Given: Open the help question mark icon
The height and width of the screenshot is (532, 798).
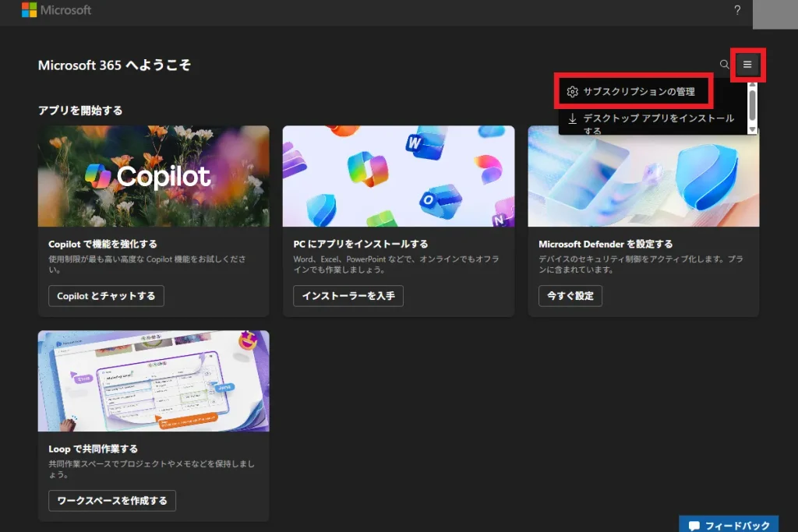Looking at the screenshot, I should 737,10.
